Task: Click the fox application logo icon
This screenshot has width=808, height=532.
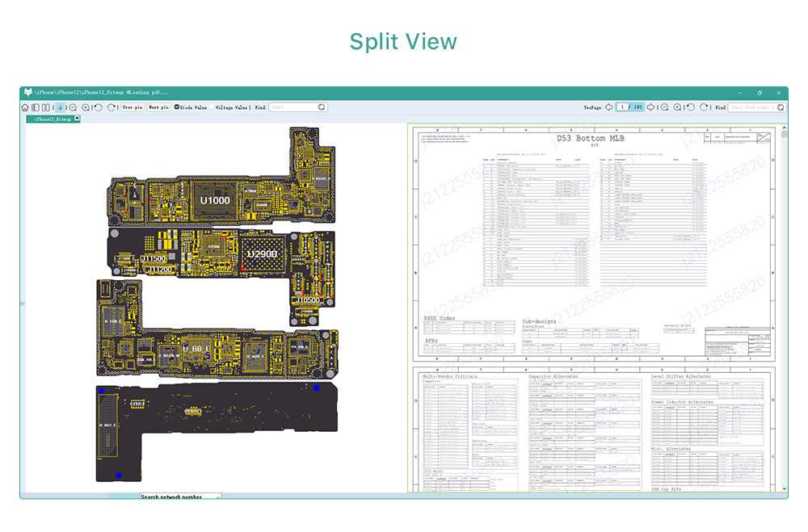Action: 27,92
